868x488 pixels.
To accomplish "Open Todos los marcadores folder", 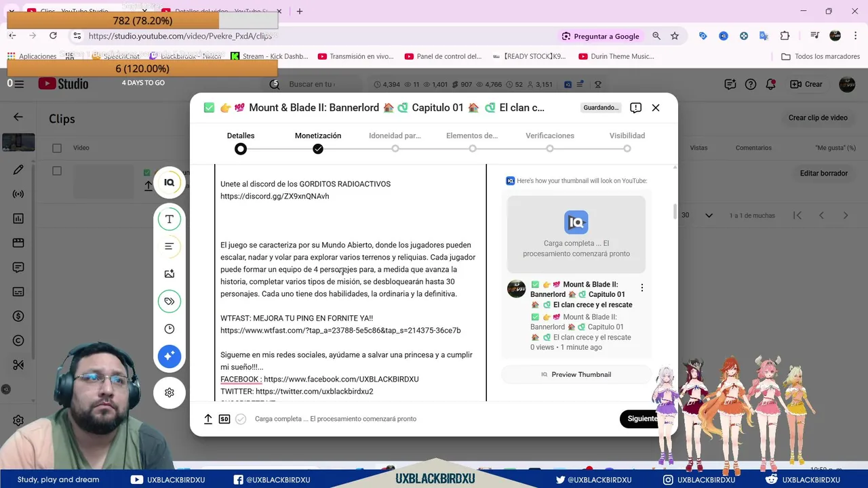I will click(x=821, y=56).
